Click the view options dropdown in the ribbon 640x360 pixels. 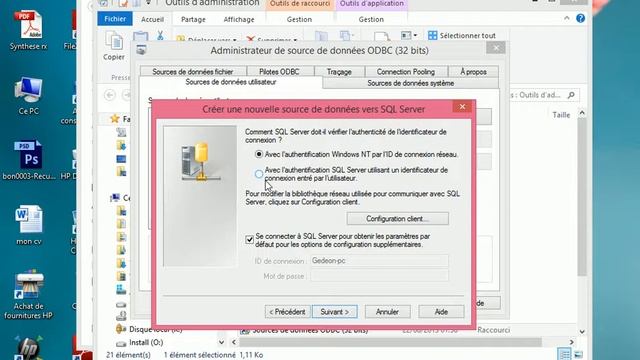coord(409,36)
